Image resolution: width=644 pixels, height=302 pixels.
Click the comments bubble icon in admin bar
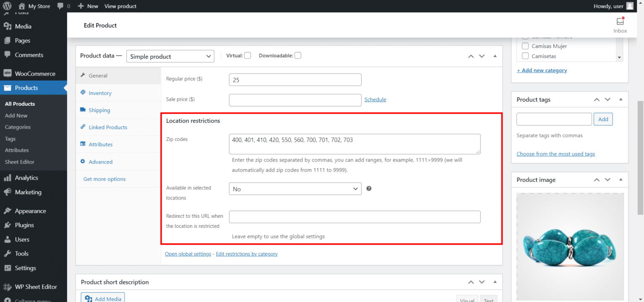pos(60,6)
